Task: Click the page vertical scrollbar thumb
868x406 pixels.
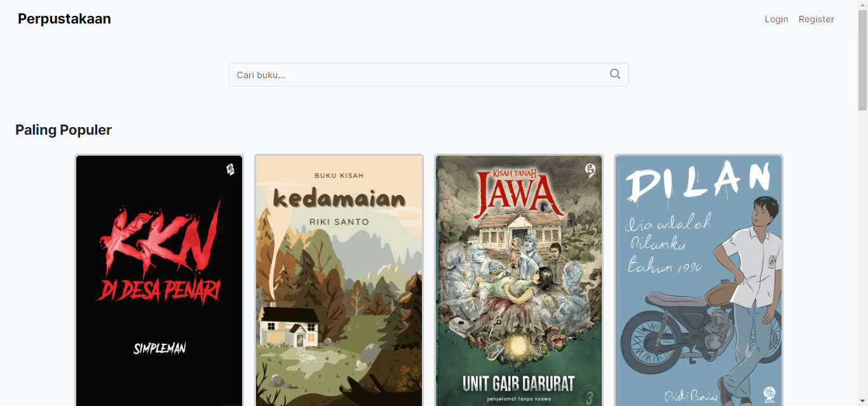Action: point(862,60)
